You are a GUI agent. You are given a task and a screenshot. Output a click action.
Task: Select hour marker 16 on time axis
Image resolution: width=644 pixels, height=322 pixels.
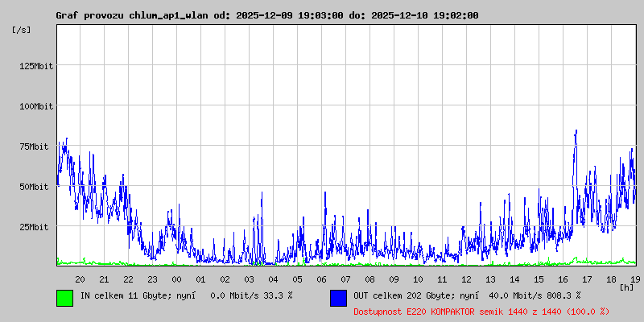pyautogui.click(x=563, y=279)
